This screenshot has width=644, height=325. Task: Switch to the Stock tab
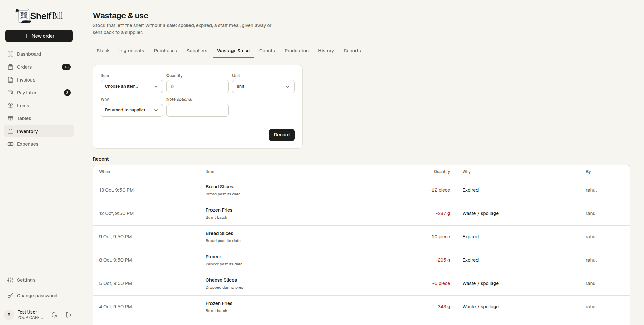(103, 51)
